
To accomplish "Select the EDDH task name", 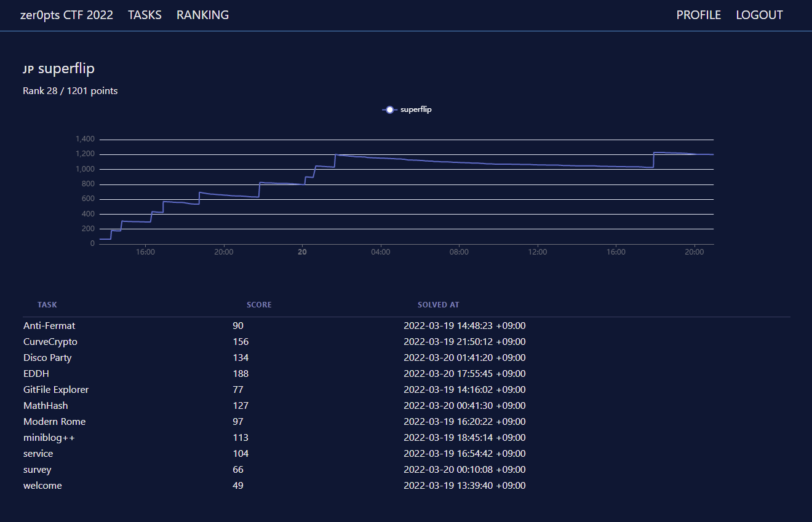I will click(36, 374).
